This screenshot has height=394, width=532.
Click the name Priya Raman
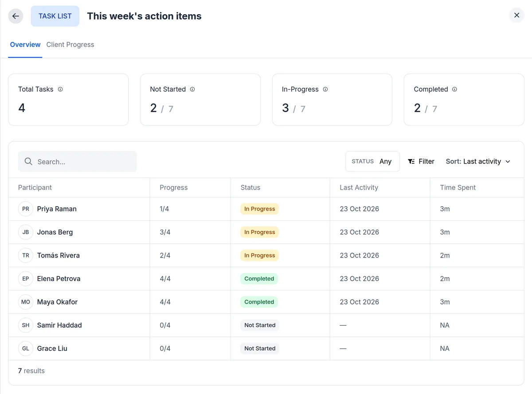[57, 209]
